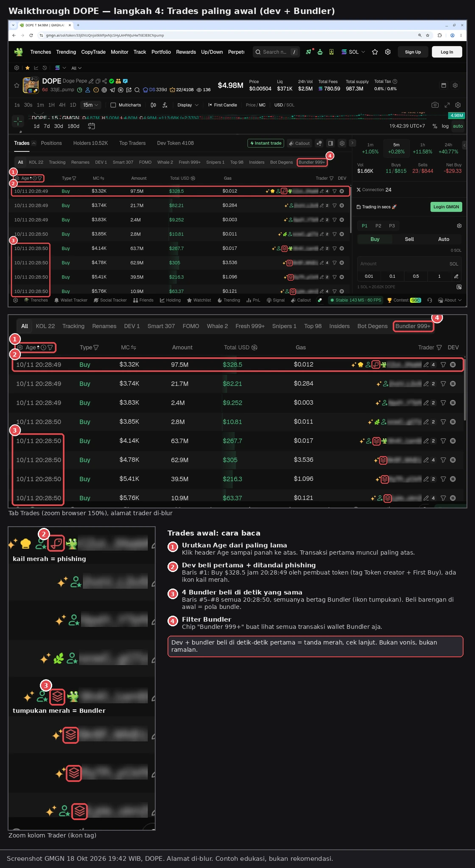Select the 0.5 quick amount
475x868 pixels.
(x=416, y=276)
